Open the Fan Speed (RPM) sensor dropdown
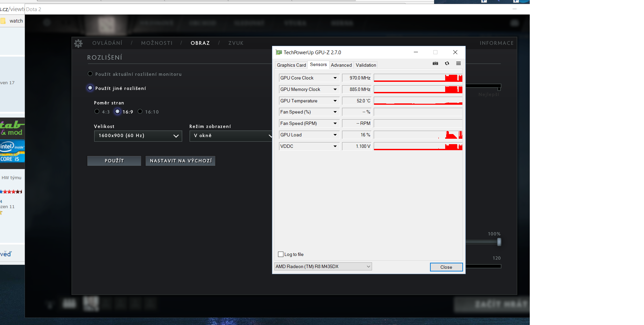Screen dimensions: 644x325 pyautogui.click(x=335, y=123)
